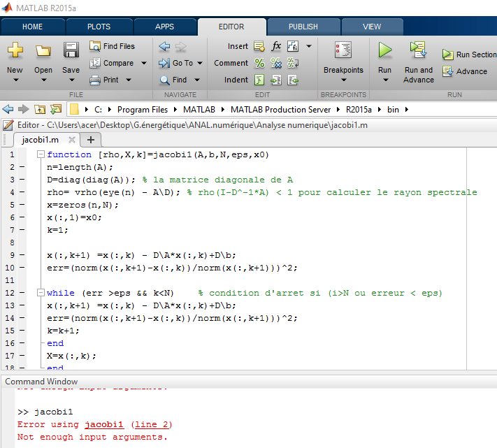Viewport: 497px width, 448px height.
Task: Open the Save dropdown arrow
Action: coord(71,80)
